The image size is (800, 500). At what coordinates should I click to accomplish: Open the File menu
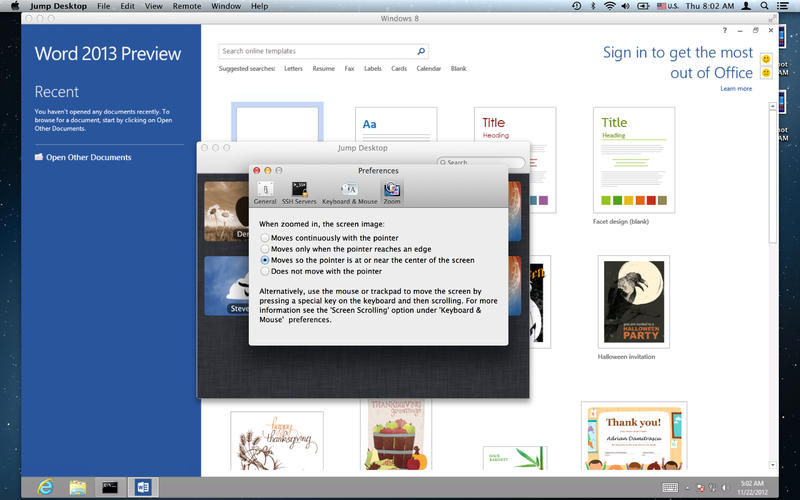click(104, 6)
